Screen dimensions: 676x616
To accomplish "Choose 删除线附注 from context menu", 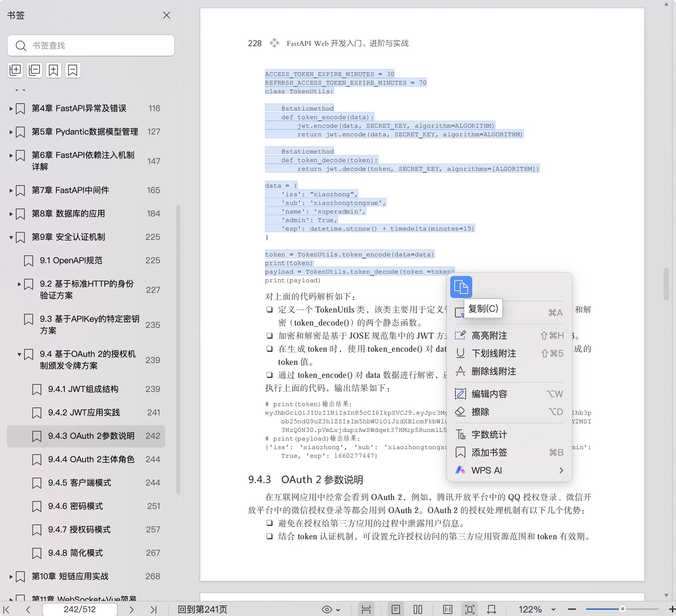I will pyautogui.click(x=509, y=371).
